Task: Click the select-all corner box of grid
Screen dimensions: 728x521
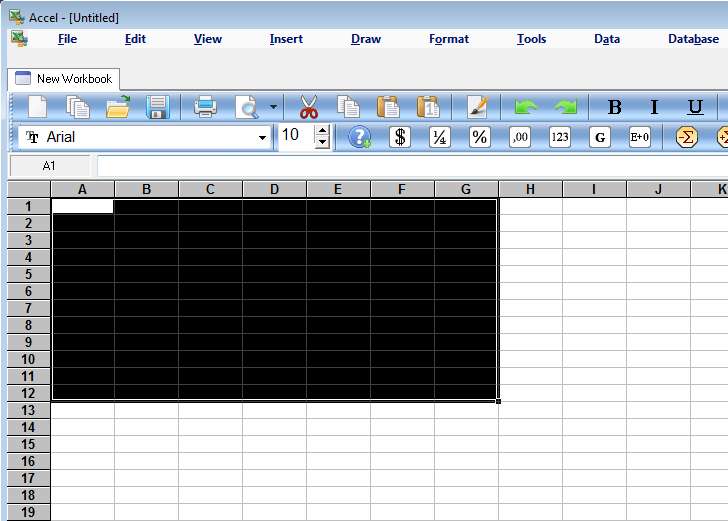Action: click(29, 189)
